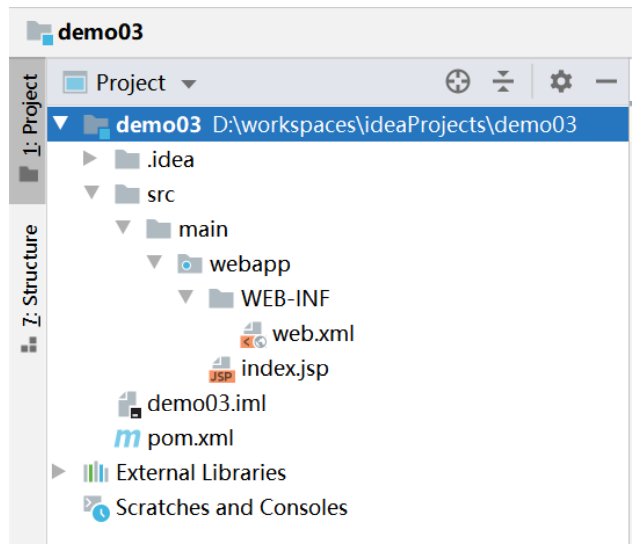Click the webapp web resource folder icon
This screenshot has width=639, height=551.
pos(189,264)
